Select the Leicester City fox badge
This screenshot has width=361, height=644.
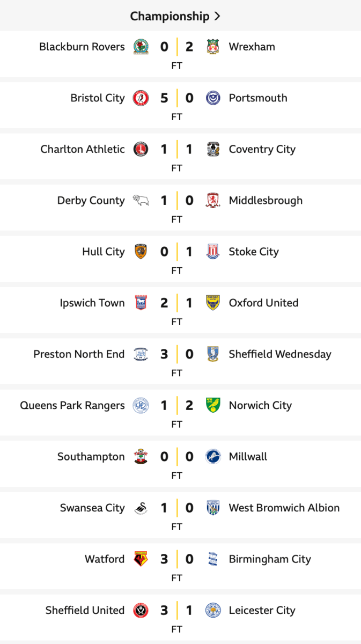pyautogui.click(x=213, y=610)
